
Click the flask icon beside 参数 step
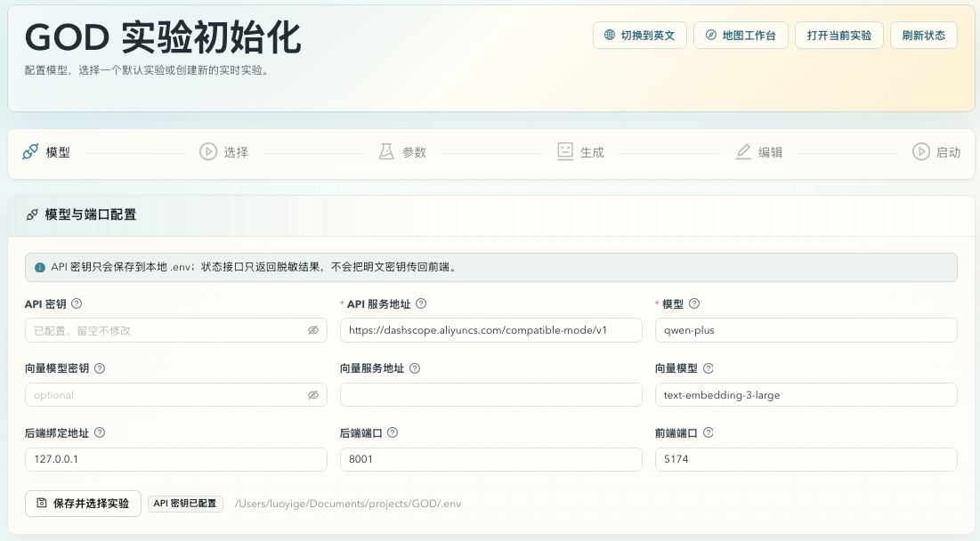(x=386, y=152)
